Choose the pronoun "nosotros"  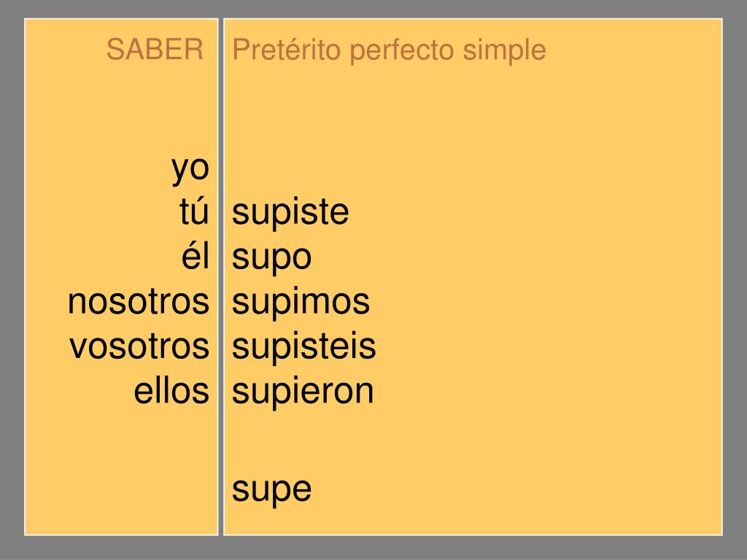[139, 302]
